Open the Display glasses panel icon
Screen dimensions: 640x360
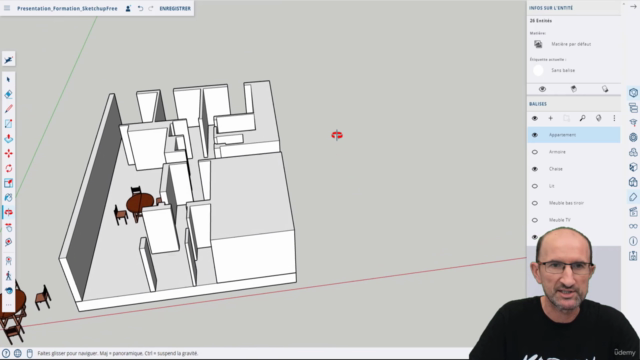click(633, 226)
